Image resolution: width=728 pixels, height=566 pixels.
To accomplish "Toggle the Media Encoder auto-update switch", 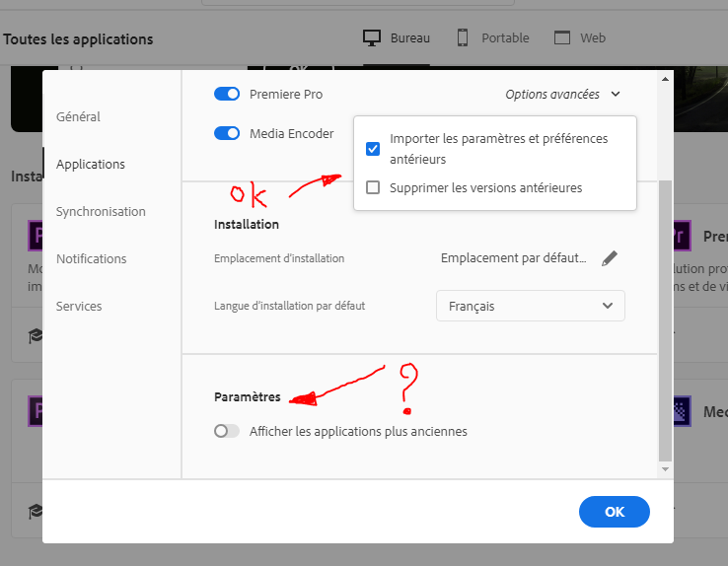I will [227, 134].
